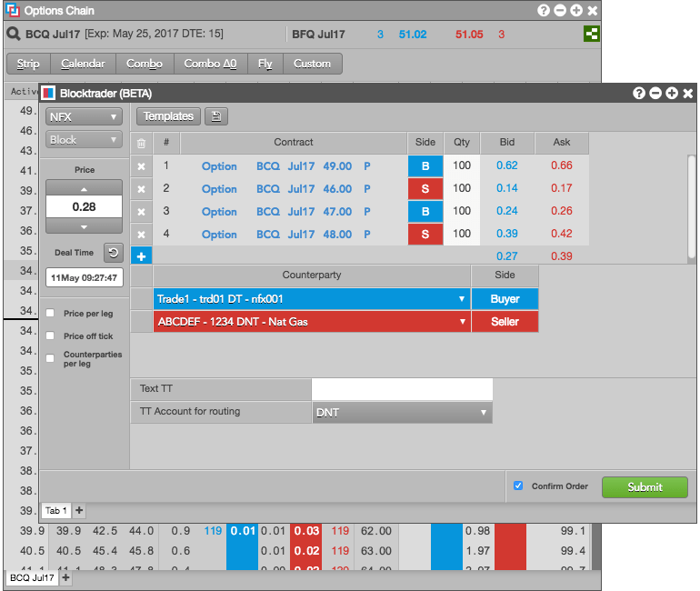Open the NFX exchange dropdown

[84, 117]
